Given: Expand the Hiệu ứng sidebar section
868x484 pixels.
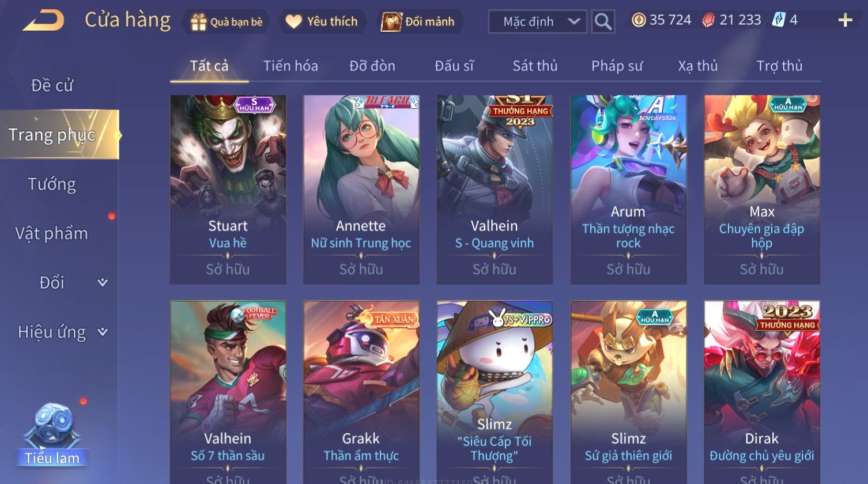Looking at the screenshot, I should coord(102,332).
